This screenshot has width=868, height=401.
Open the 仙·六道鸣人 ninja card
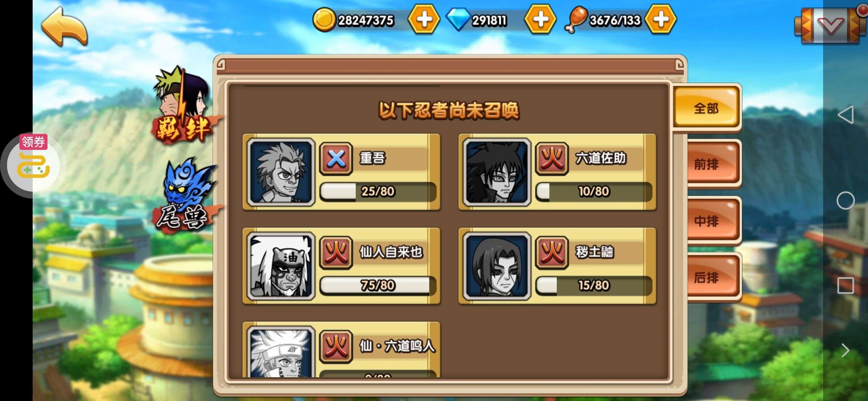341,350
